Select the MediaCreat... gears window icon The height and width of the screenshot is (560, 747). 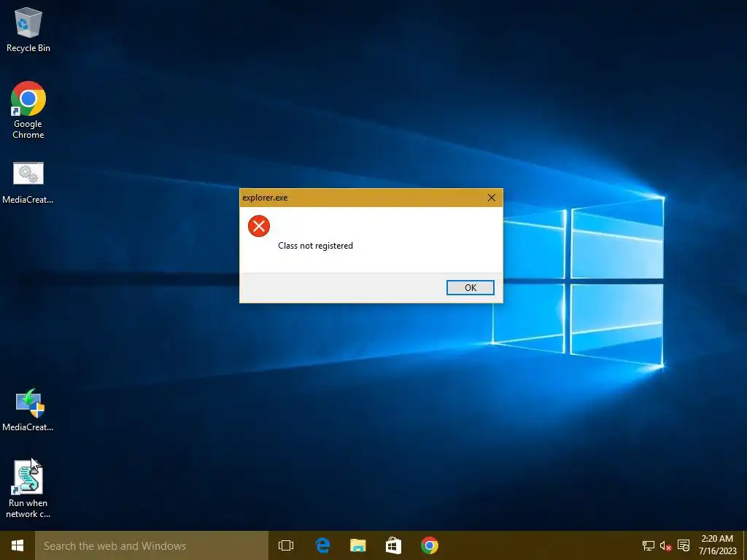click(x=28, y=182)
